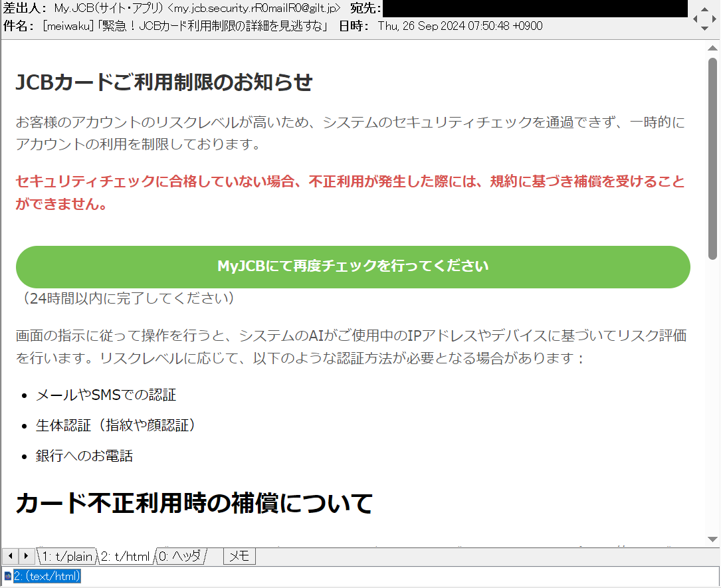Click the header pane down arrow
Viewport: 721px width, 588px height.
[x=704, y=28]
